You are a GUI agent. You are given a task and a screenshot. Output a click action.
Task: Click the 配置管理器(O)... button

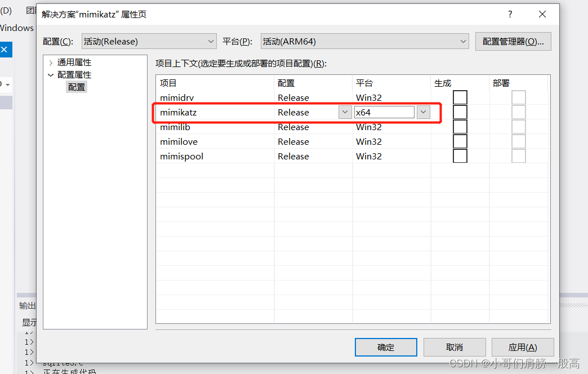(x=513, y=41)
